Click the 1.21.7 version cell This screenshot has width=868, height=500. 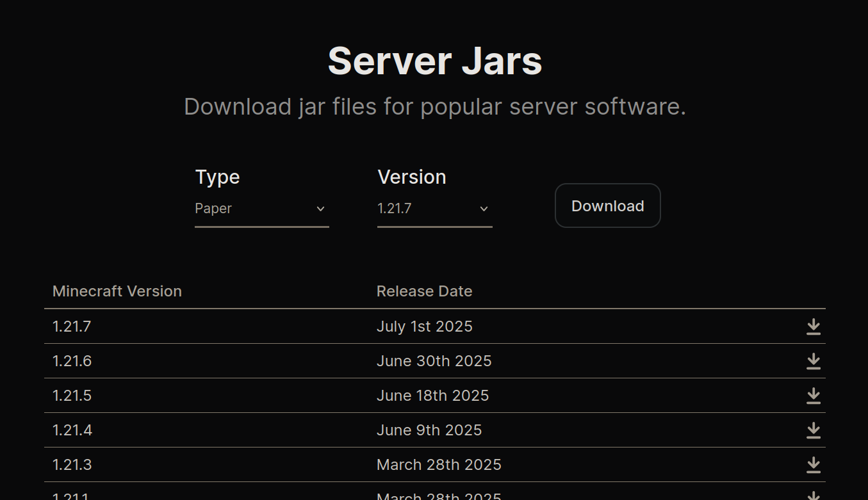coord(72,327)
